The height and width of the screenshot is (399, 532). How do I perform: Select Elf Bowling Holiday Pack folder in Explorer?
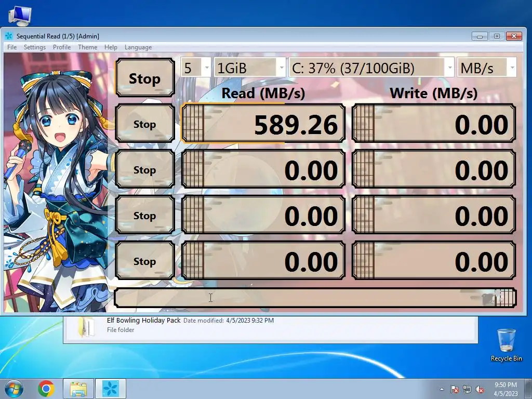coord(270,325)
